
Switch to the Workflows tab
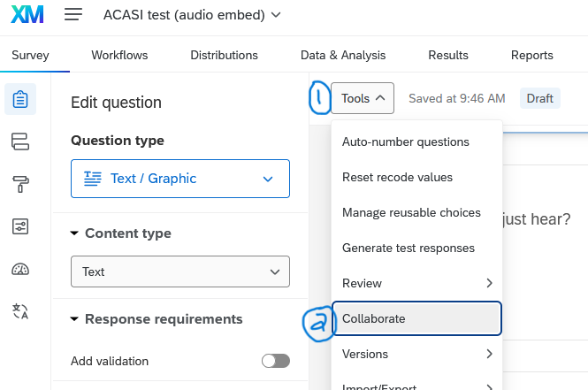[x=119, y=56]
